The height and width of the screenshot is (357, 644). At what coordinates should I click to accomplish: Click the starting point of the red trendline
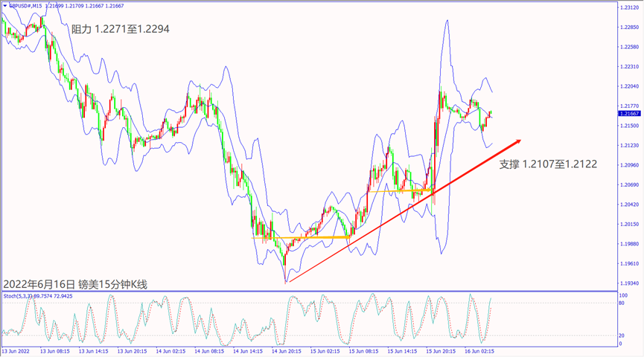(x=287, y=282)
